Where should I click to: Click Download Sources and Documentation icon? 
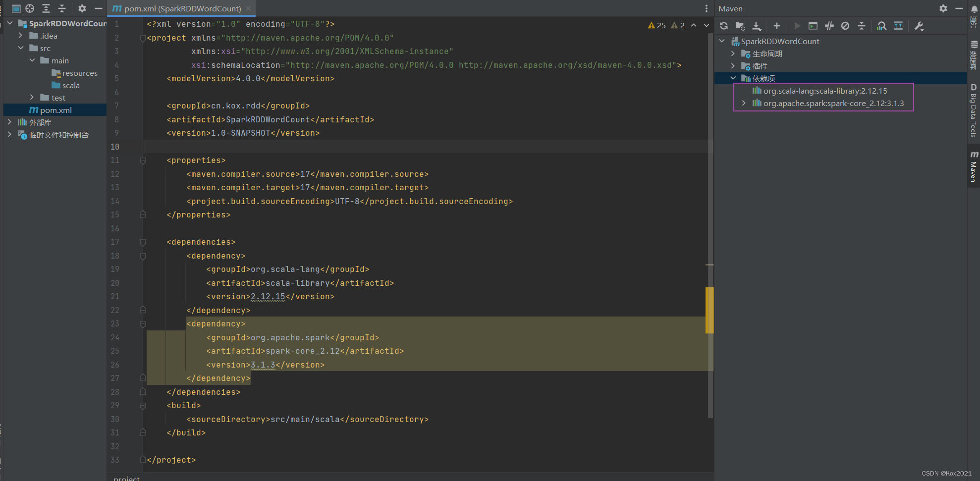[x=757, y=26]
